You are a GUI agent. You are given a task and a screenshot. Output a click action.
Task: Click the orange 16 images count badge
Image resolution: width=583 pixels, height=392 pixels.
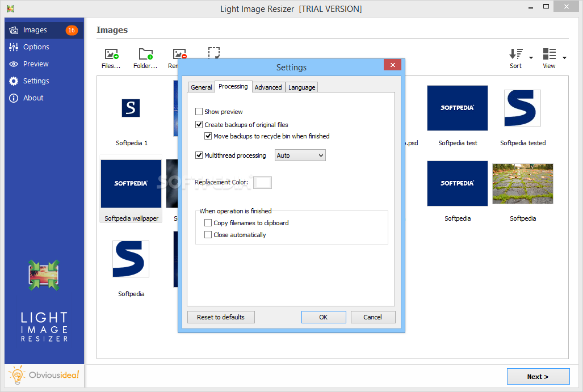tap(72, 30)
